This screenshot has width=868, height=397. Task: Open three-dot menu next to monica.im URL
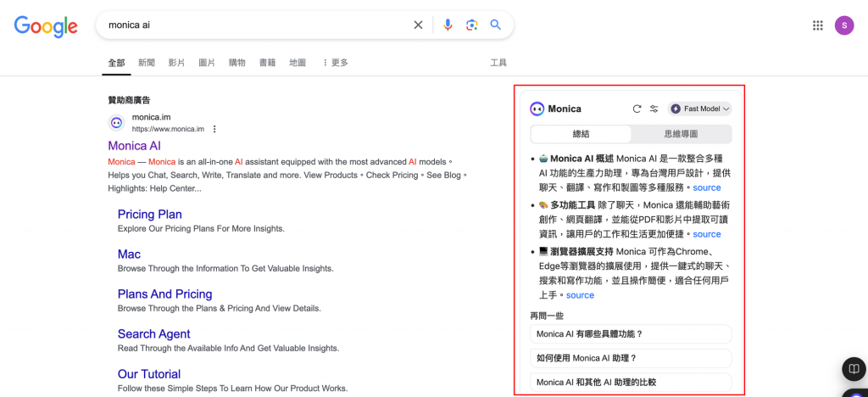214,129
